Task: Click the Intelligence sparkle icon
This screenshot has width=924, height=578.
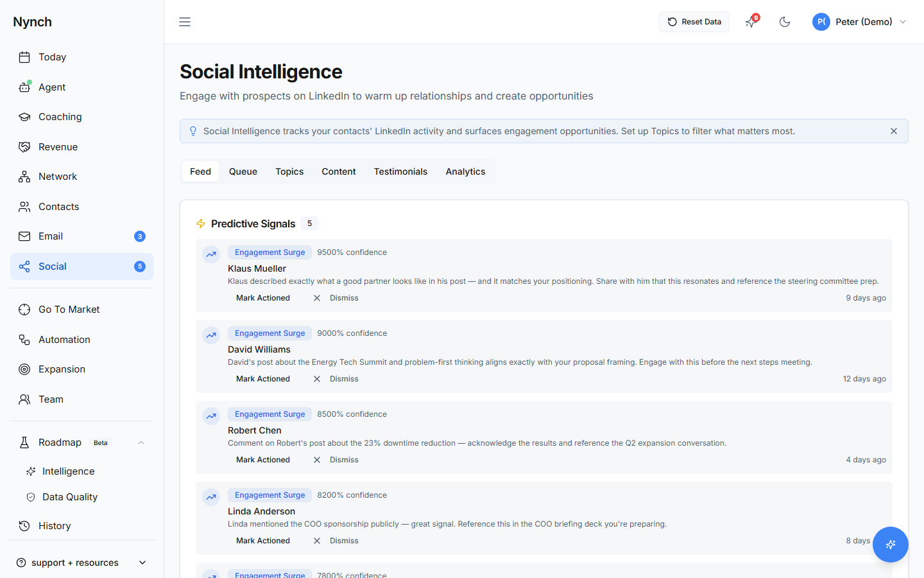Action: pos(31,471)
